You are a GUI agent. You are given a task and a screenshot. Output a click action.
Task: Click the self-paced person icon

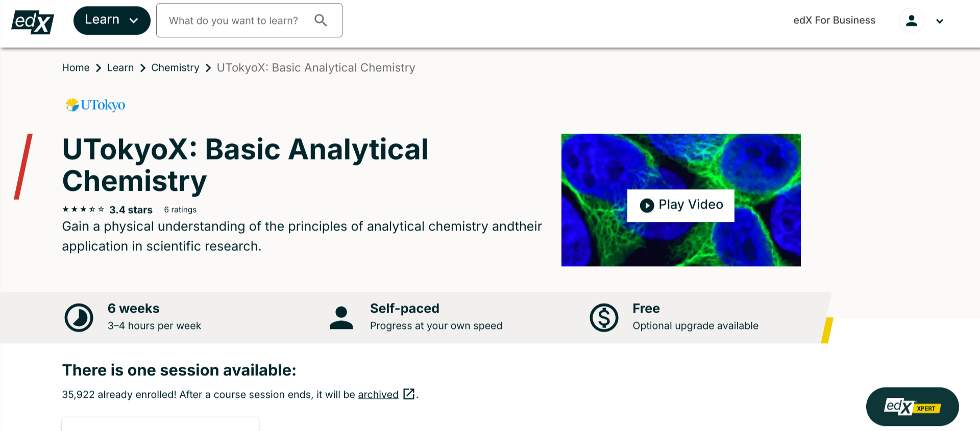click(341, 316)
